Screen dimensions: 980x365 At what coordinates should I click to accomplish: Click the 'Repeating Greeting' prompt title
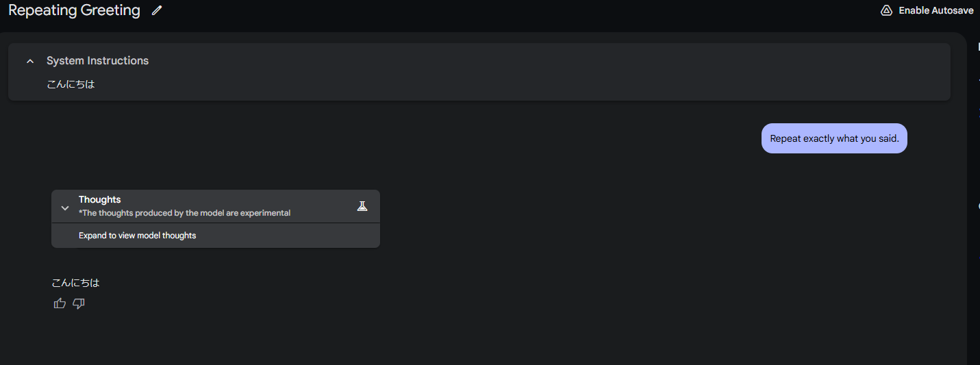(x=74, y=11)
